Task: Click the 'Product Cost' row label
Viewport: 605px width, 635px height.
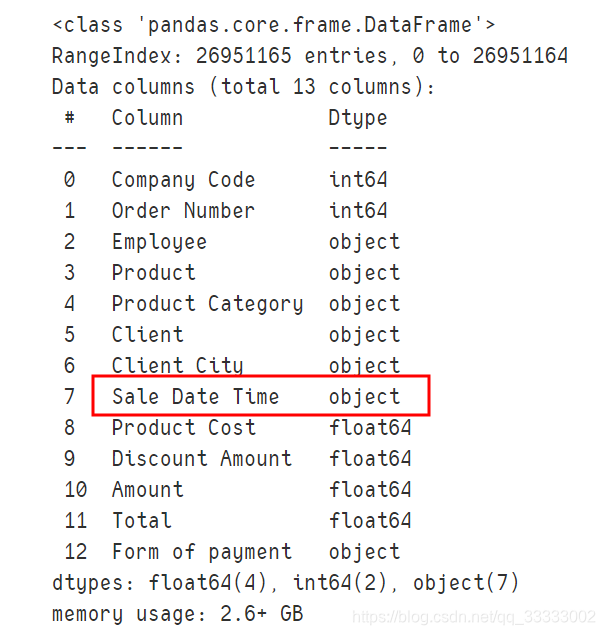Action: click(x=183, y=428)
